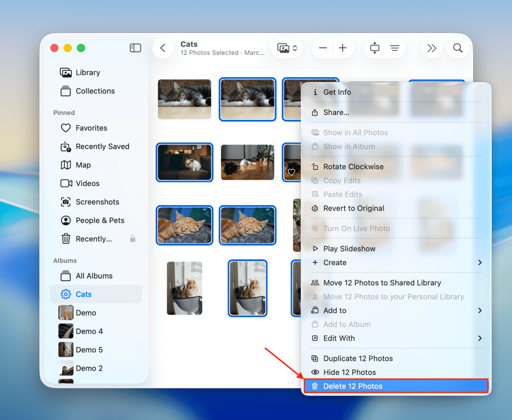Viewport: 512px width, 420px height.
Task: Select the Videos collection in the sidebar
Action: click(87, 183)
